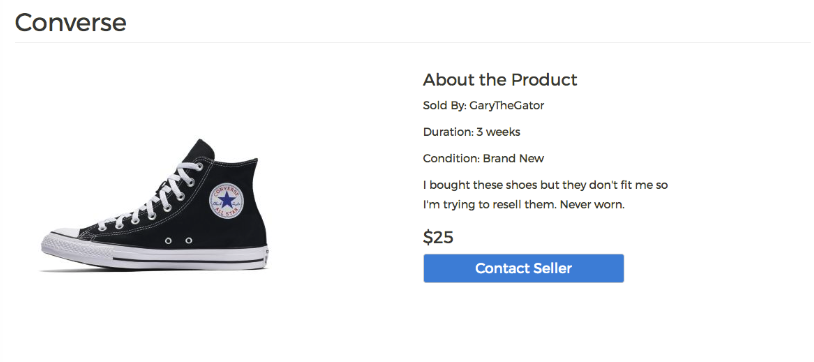The height and width of the screenshot is (362, 814).
Task: Click the Contact Seller button
Action: click(x=523, y=268)
